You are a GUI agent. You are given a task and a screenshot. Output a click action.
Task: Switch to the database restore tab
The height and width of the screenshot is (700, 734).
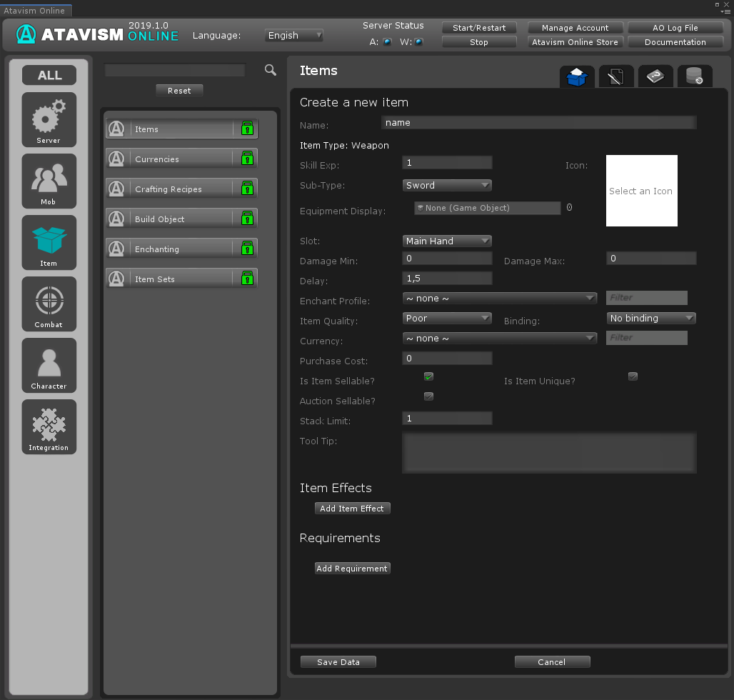[694, 76]
